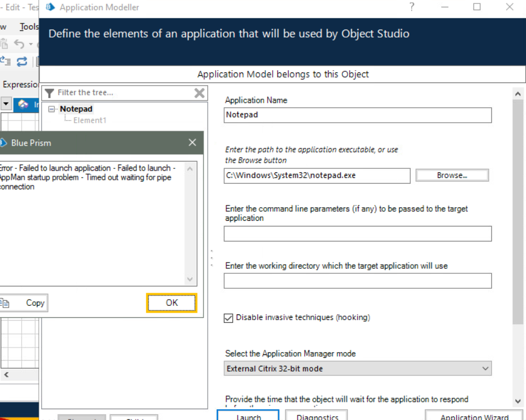526x420 pixels.
Task: Click the command line parameters field
Action: coord(358,233)
